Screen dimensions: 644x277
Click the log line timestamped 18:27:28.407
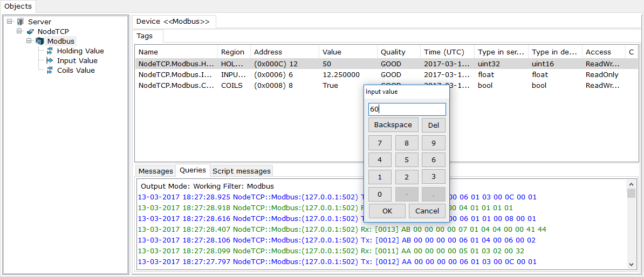tap(342, 229)
